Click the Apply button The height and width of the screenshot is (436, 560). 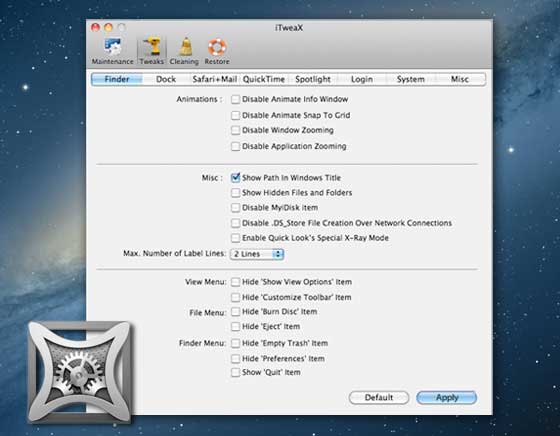(446, 397)
